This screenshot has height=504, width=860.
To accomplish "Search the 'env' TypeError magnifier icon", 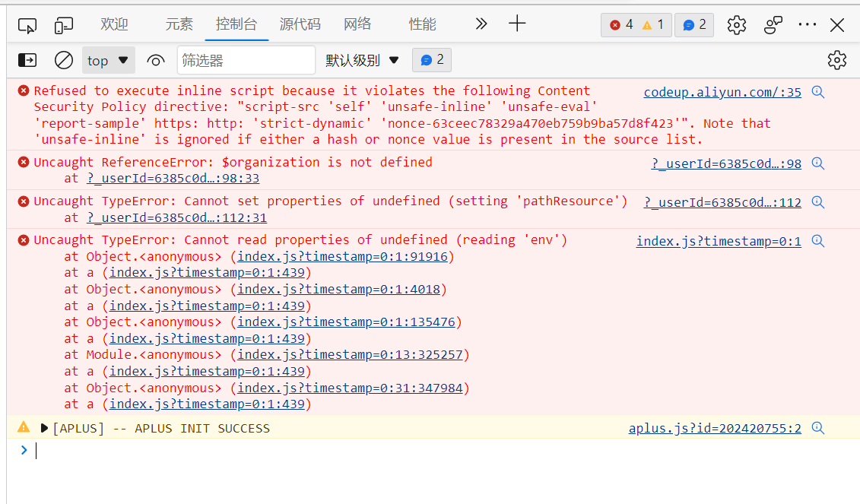I will click(817, 241).
